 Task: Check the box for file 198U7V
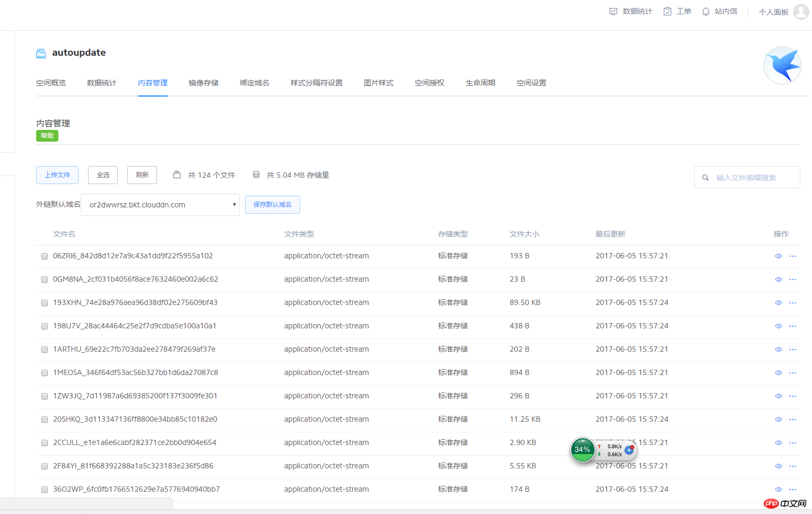[x=45, y=326]
